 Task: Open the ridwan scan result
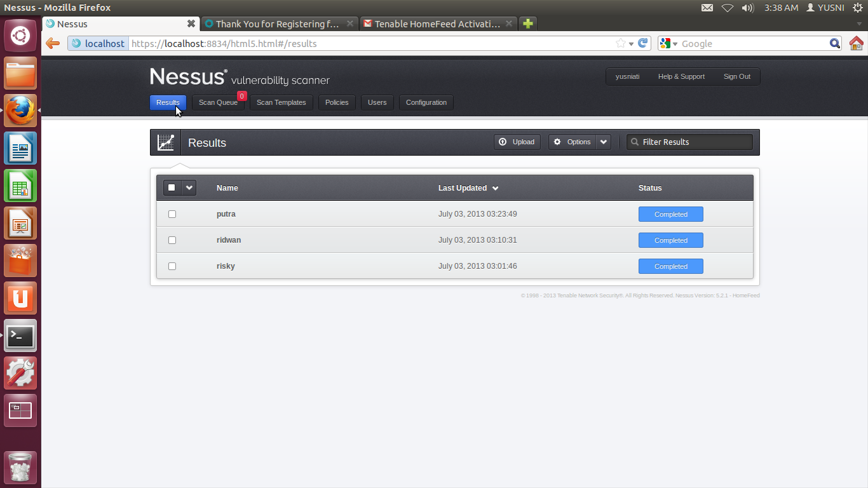tap(229, 240)
